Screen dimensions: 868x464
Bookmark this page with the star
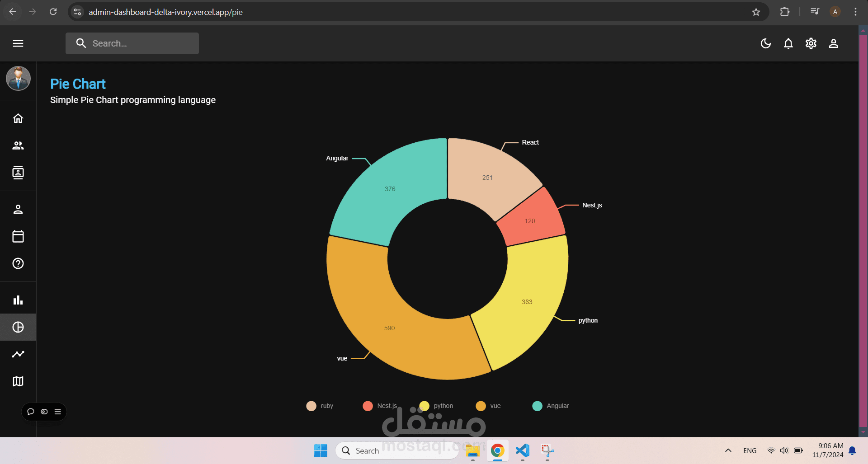click(x=756, y=12)
